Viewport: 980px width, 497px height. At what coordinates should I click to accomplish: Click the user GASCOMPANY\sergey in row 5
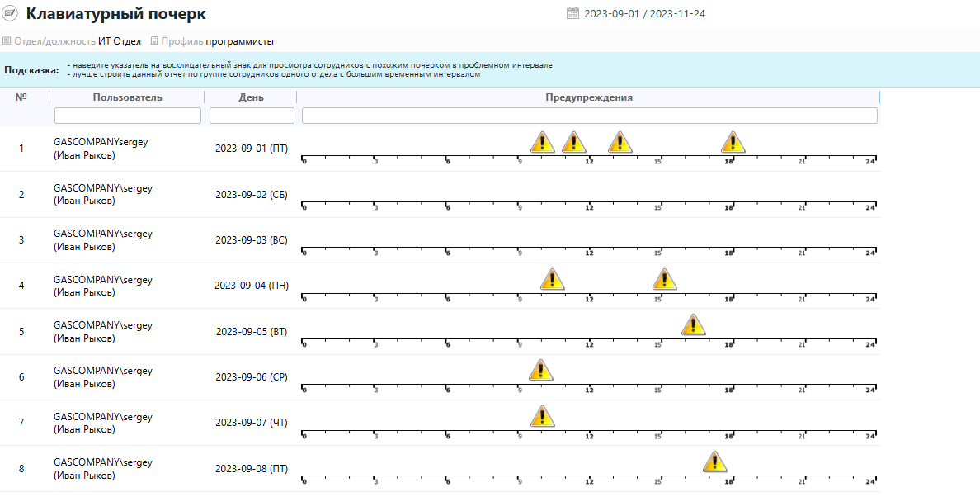tap(103, 325)
